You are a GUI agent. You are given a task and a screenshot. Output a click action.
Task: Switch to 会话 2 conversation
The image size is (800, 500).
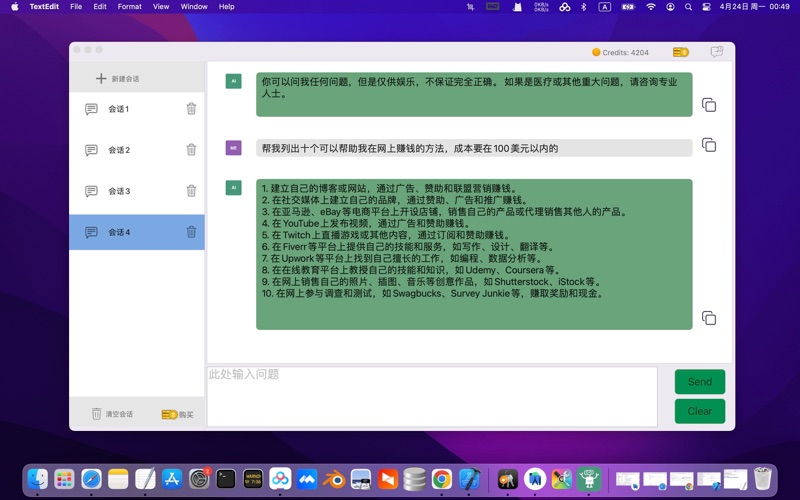[119, 150]
